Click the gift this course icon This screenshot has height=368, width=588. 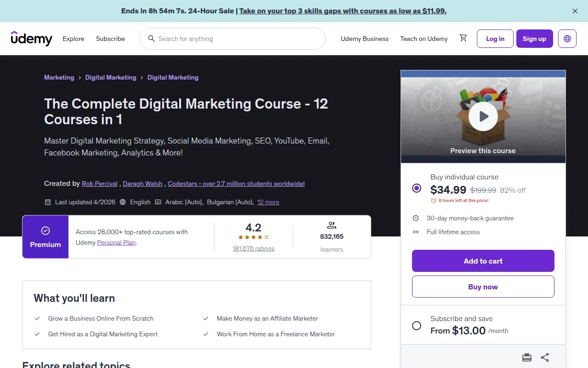[x=527, y=357]
